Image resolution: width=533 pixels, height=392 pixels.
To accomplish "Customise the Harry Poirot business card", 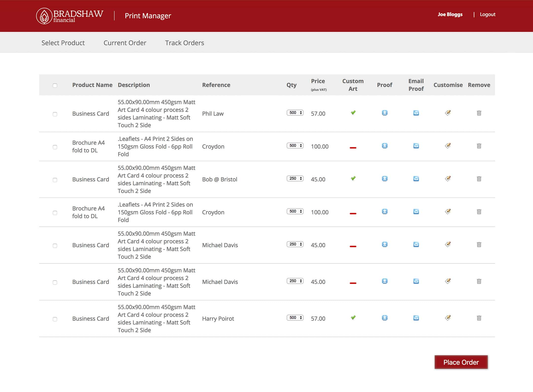I will (448, 318).
